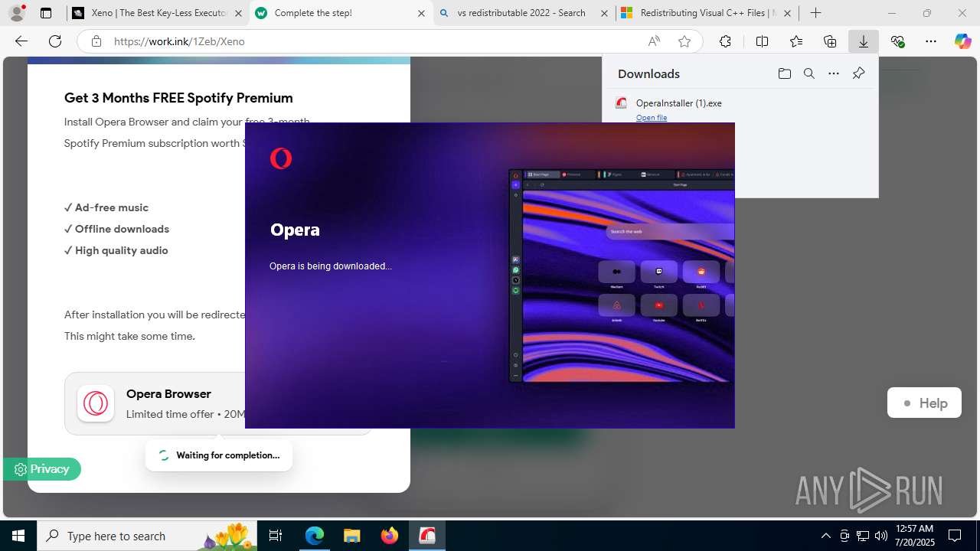Click OperaInstaller (1).exe file name
The image size is (980, 551).
(x=678, y=103)
